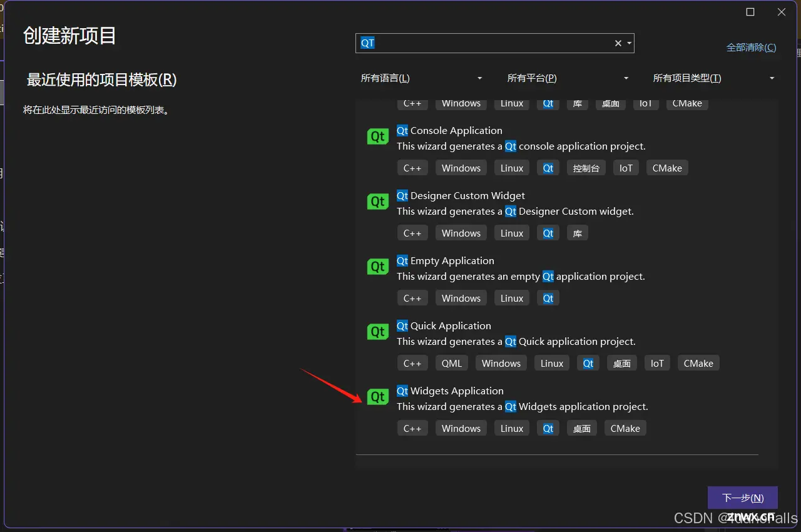Click the CMake tag under Qt Quick Application

coord(698,364)
